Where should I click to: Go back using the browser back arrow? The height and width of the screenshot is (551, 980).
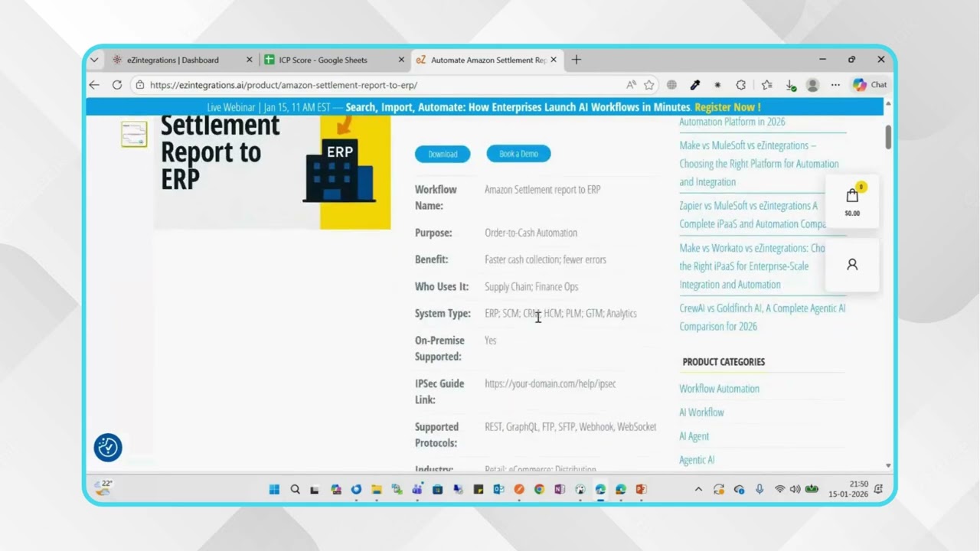(94, 85)
